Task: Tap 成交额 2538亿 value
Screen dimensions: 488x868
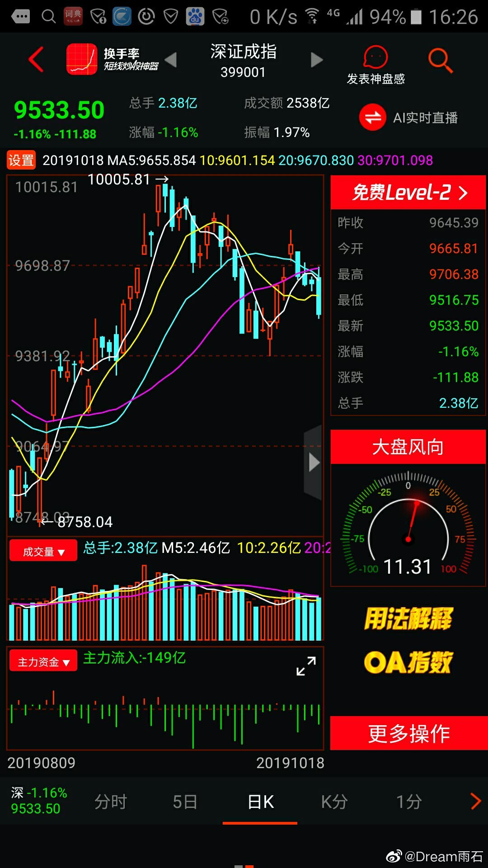Action: tap(308, 103)
